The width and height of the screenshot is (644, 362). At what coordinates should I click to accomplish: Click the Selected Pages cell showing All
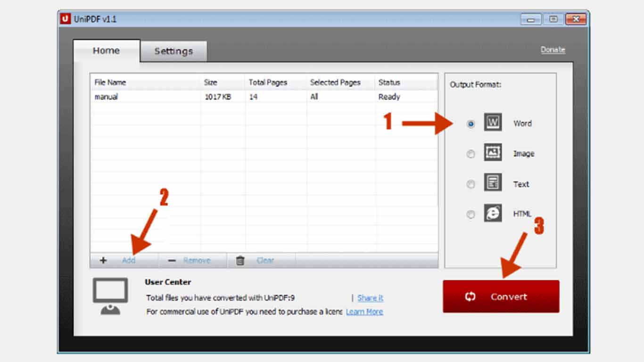(x=314, y=97)
